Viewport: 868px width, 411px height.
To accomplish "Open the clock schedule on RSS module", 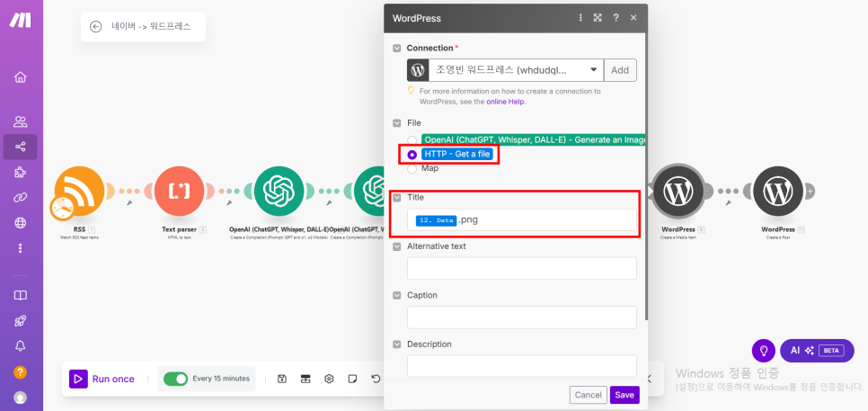I will click(x=61, y=209).
